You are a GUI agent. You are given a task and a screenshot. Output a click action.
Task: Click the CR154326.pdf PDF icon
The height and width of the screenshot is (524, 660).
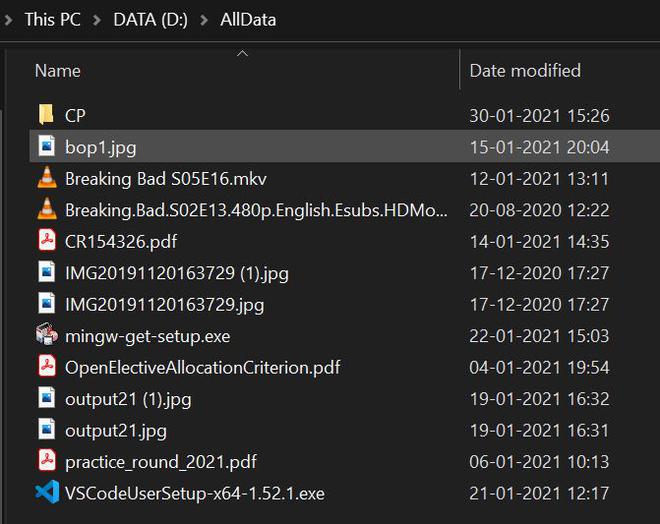point(46,241)
